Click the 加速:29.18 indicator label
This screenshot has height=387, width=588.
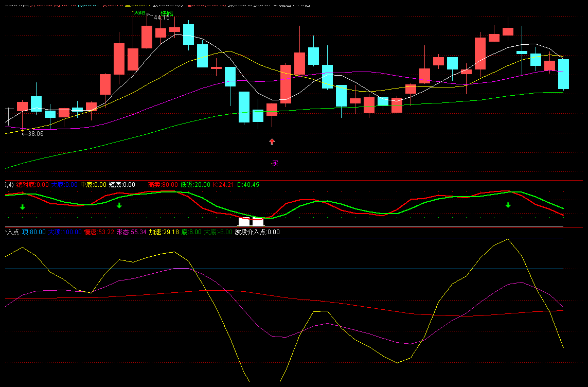point(164,232)
